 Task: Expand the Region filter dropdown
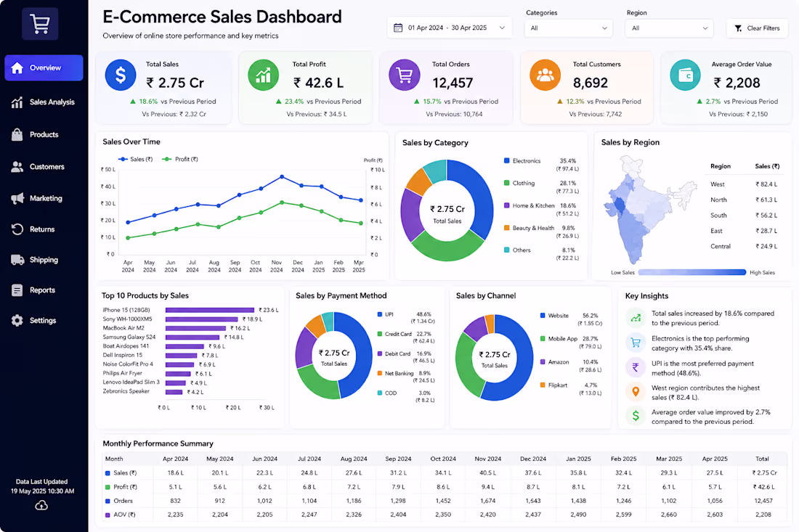point(669,28)
